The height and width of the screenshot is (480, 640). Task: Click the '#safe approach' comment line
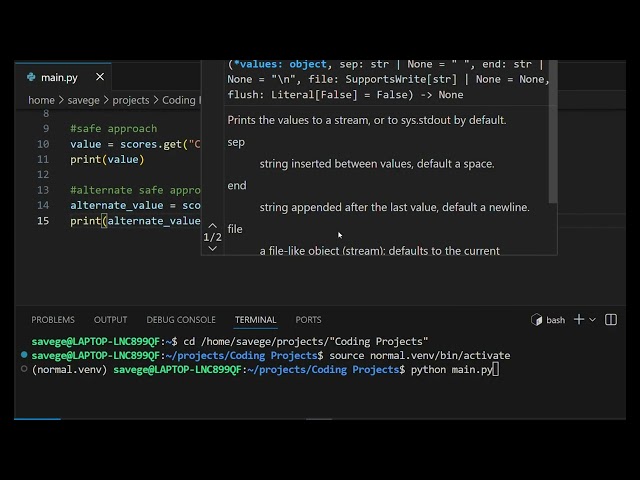point(113,129)
